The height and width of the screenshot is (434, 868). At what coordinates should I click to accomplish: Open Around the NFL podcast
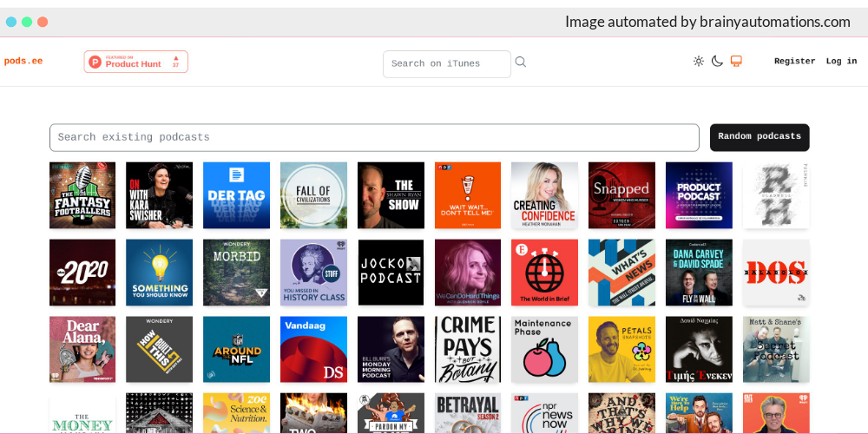[236, 349]
